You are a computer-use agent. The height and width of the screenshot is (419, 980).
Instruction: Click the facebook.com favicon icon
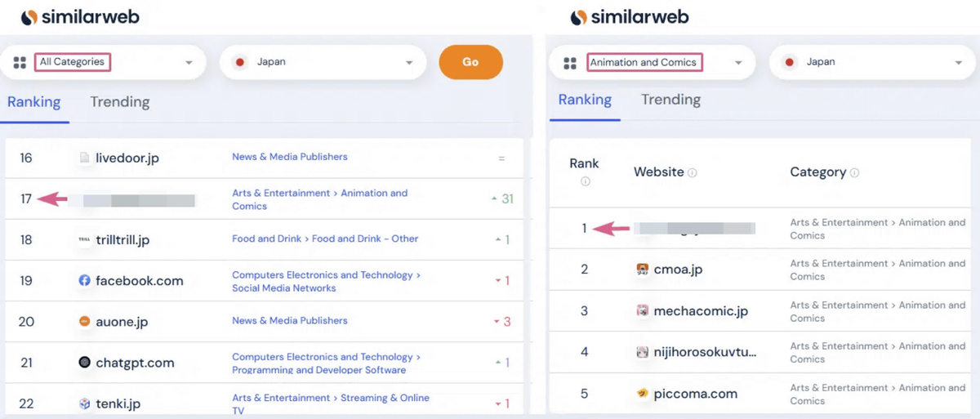pyautogui.click(x=84, y=280)
